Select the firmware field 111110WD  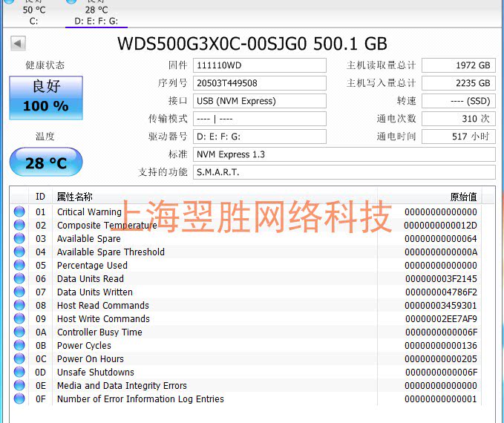(x=259, y=65)
